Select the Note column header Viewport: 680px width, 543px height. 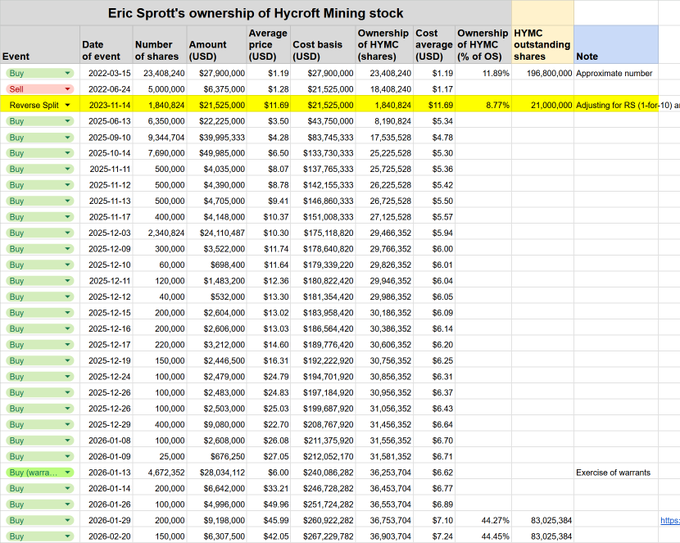[x=616, y=45]
